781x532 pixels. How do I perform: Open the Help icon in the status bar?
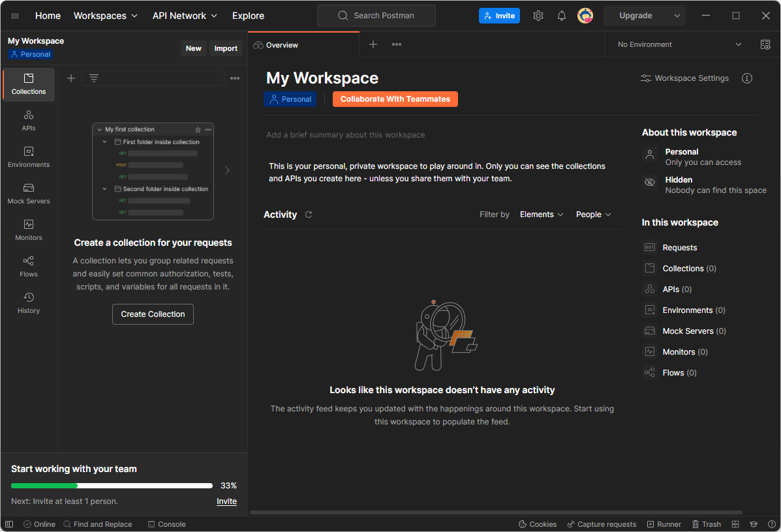click(x=771, y=524)
